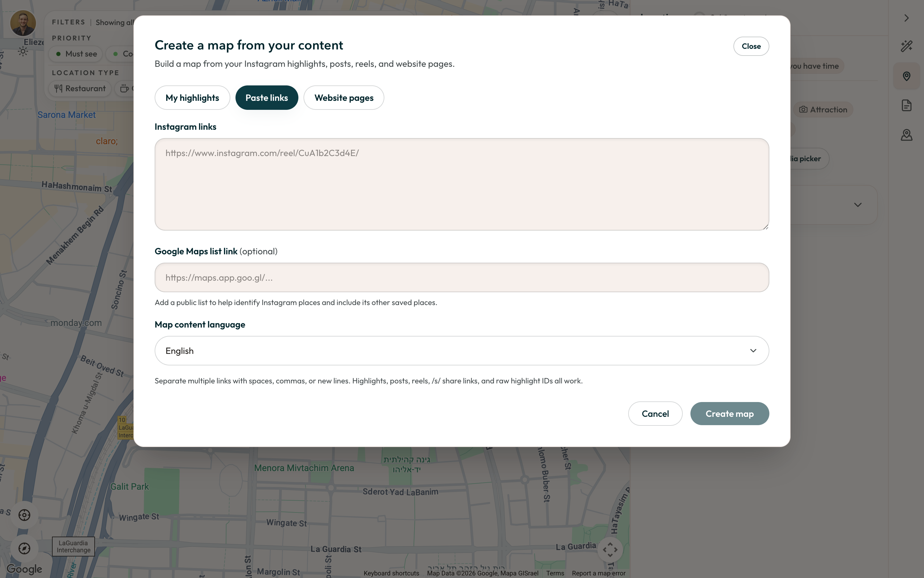The image size is (924, 578).
Task: Click the Cancel button
Action: pyautogui.click(x=655, y=414)
